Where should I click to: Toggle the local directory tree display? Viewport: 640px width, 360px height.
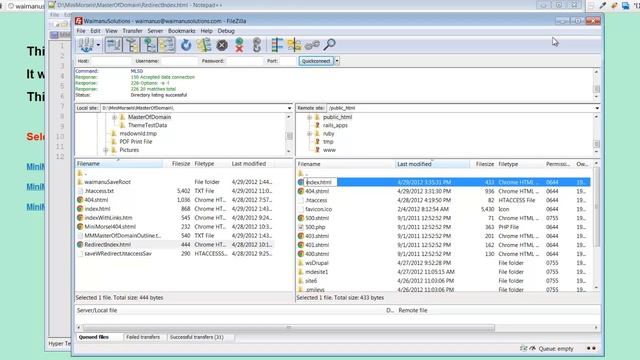[131, 45]
